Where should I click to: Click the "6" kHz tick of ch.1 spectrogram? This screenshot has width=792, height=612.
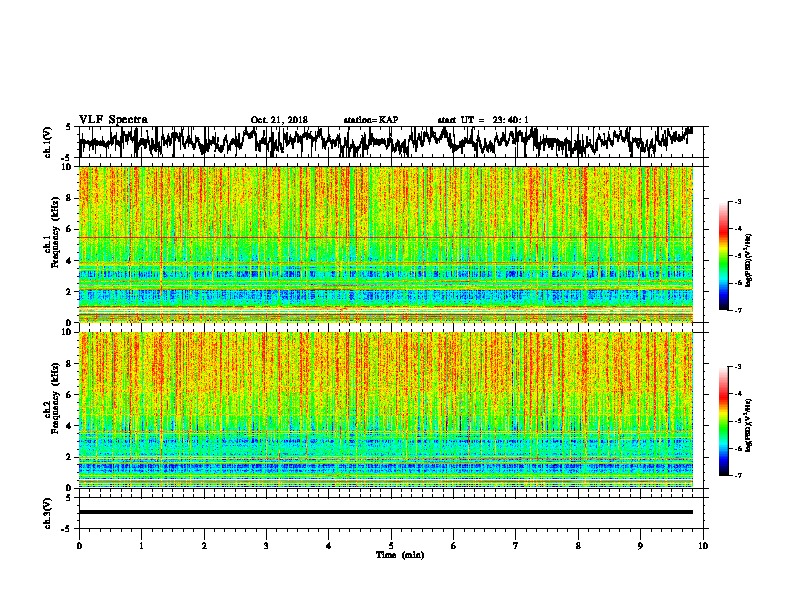tap(70, 229)
